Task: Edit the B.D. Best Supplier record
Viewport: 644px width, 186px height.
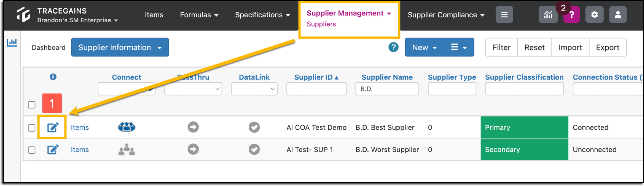Action: point(53,127)
